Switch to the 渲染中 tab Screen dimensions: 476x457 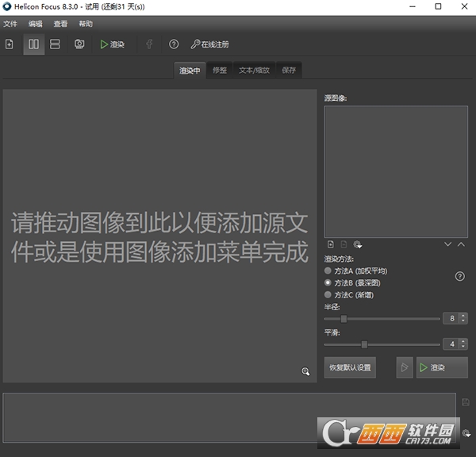pyautogui.click(x=190, y=71)
